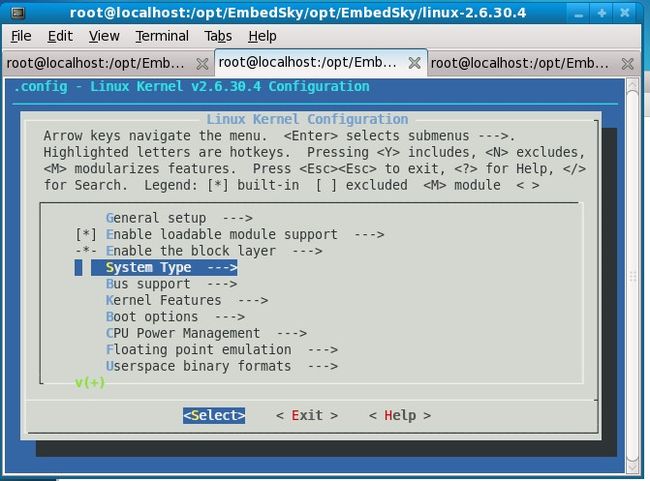650x481 pixels.
Task: Open Boot options submenu
Action: (175, 317)
